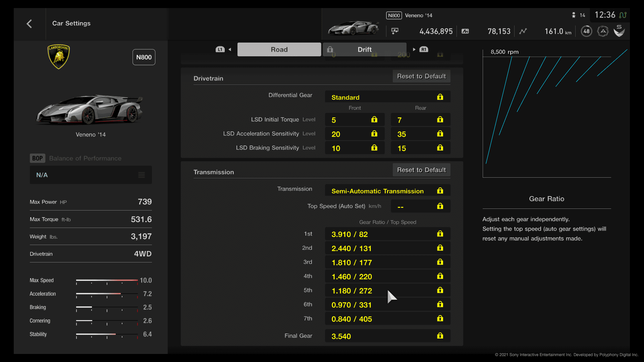Click the Max Power 739 value
644x362 pixels.
(x=145, y=202)
